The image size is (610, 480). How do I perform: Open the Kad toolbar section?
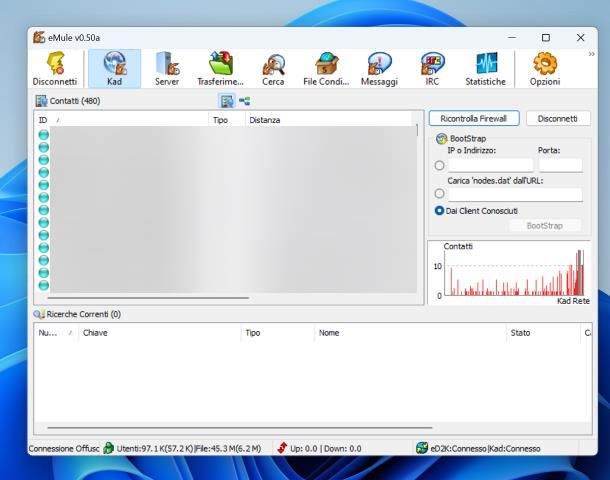pos(114,68)
